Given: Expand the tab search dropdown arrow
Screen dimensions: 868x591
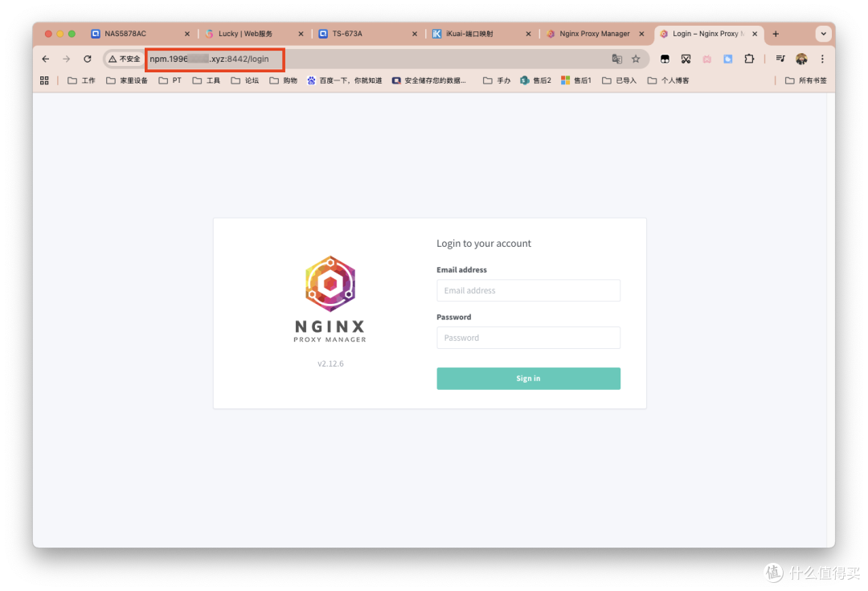Looking at the screenshot, I should click(823, 34).
